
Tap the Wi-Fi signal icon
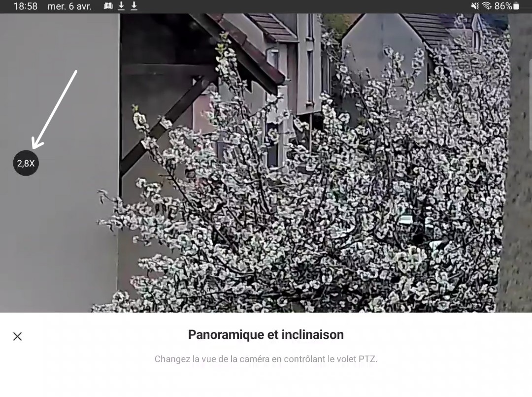click(487, 6)
